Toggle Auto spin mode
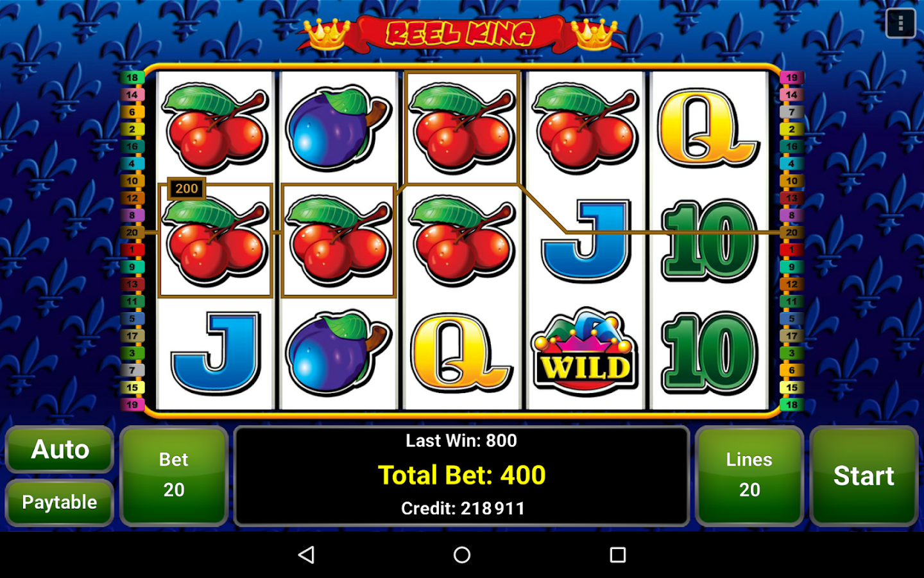The image size is (924, 578). pos(60,450)
